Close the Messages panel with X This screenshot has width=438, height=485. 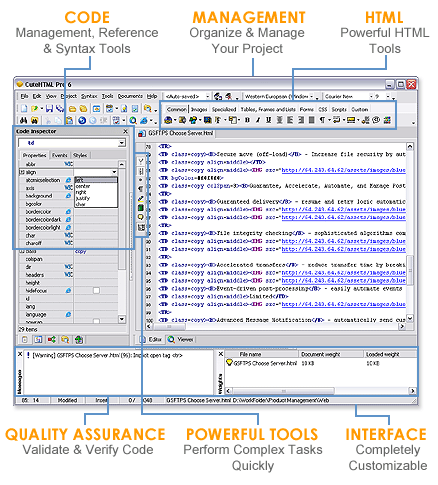coord(20,354)
